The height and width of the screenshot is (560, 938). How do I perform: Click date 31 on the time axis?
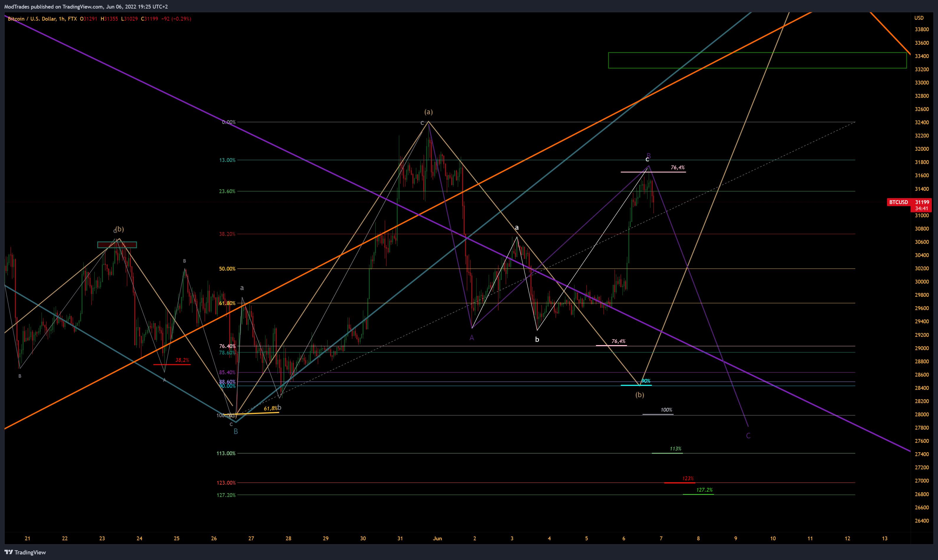pos(400,539)
